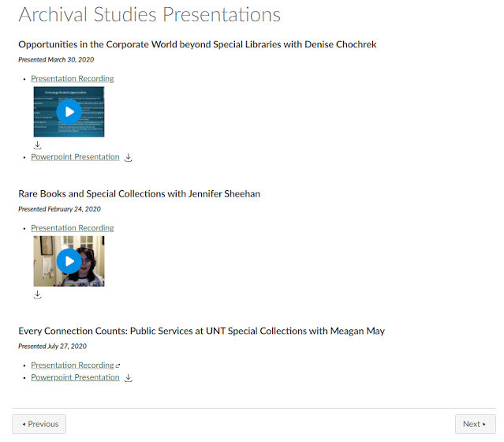This screenshot has height=442, width=504.
Task: Open Meagan May Powerpoint Presentation link
Action: [75, 377]
